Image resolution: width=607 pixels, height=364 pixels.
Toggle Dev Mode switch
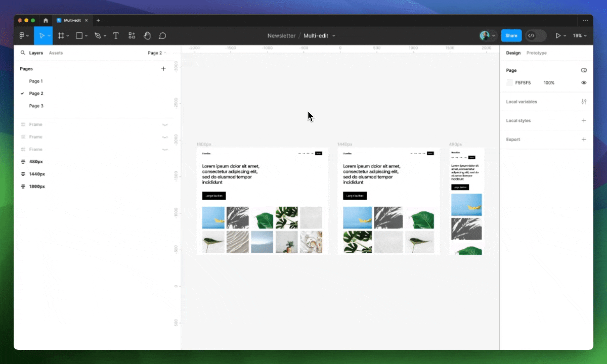tap(536, 36)
